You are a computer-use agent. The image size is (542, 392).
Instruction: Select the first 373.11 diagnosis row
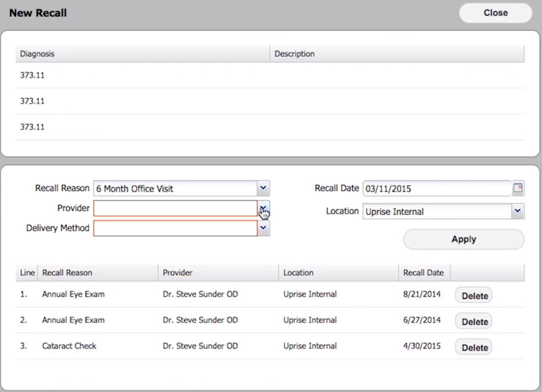click(x=150, y=75)
